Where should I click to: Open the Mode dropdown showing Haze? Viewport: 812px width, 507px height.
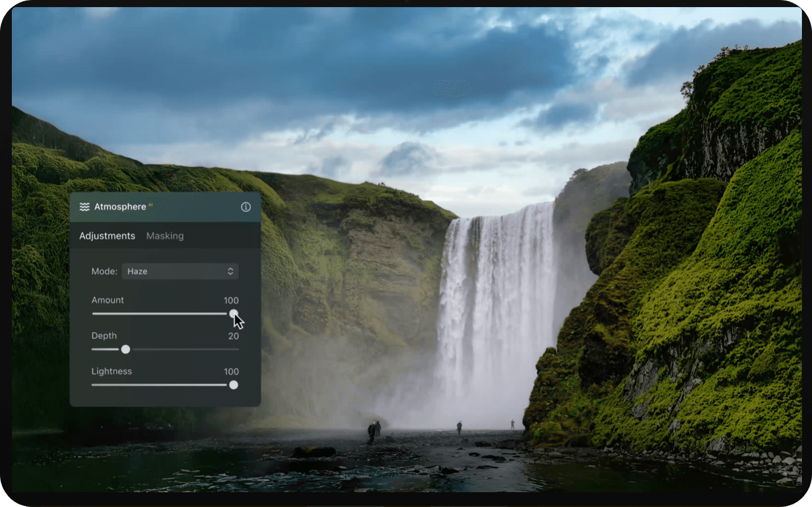pos(180,271)
